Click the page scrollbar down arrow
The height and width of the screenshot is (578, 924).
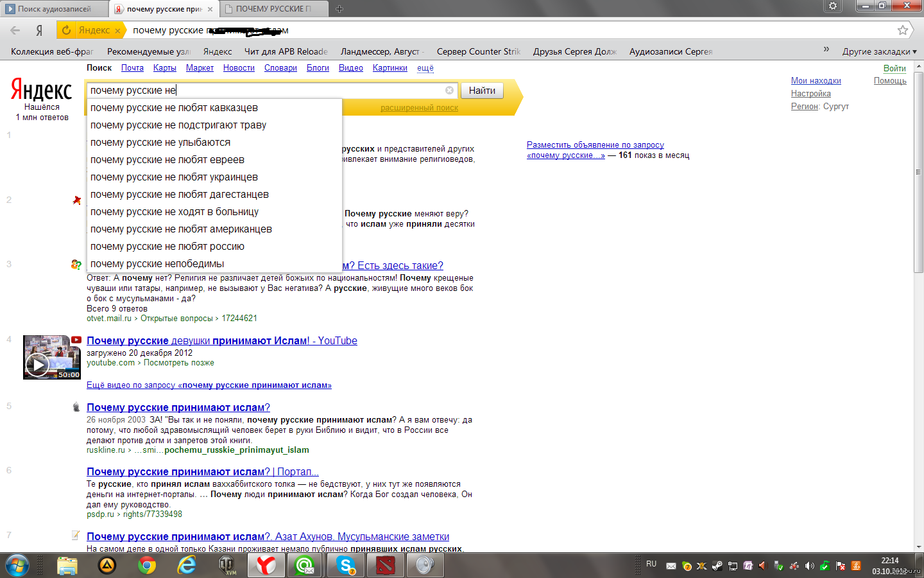[x=919, y=547]
